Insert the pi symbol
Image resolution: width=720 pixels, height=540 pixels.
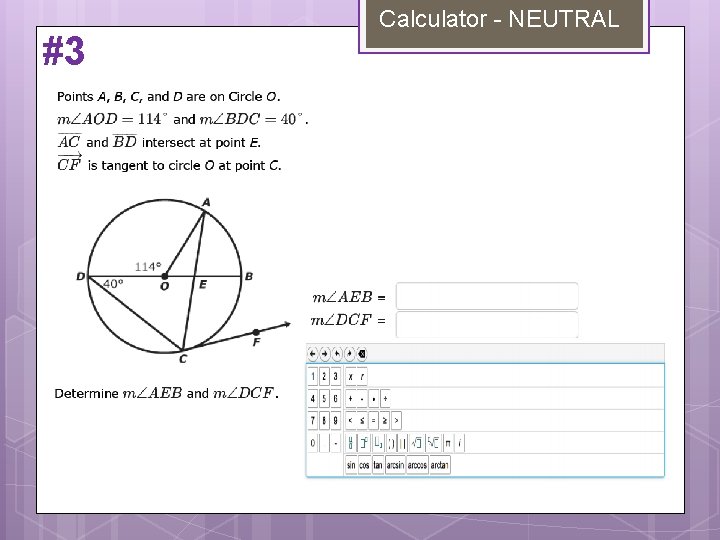[x=448, y=443]
